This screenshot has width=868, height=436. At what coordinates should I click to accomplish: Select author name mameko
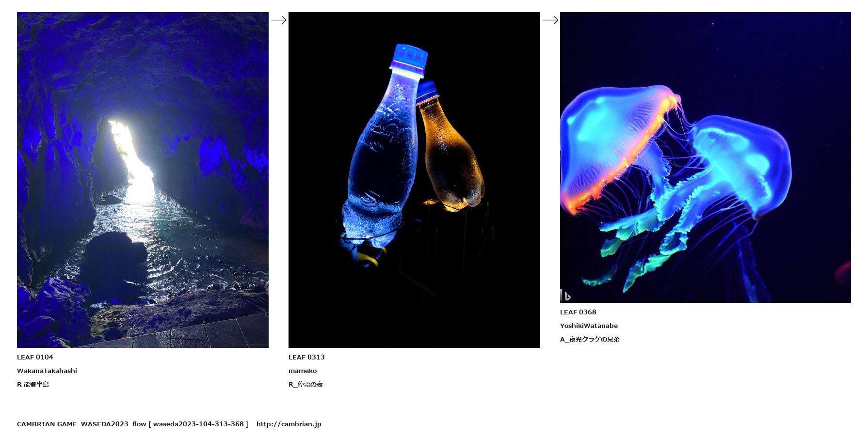pyautogui.click(x=303, y=371)
